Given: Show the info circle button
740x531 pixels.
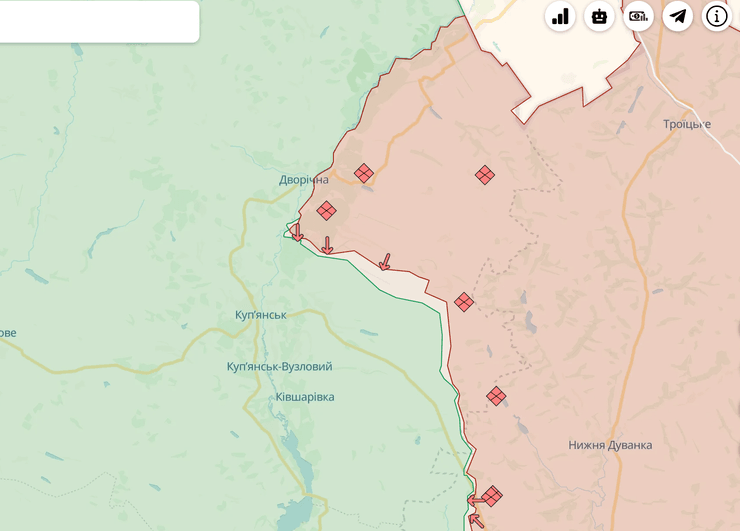Looking at the screenshot, I should (717, 16).
